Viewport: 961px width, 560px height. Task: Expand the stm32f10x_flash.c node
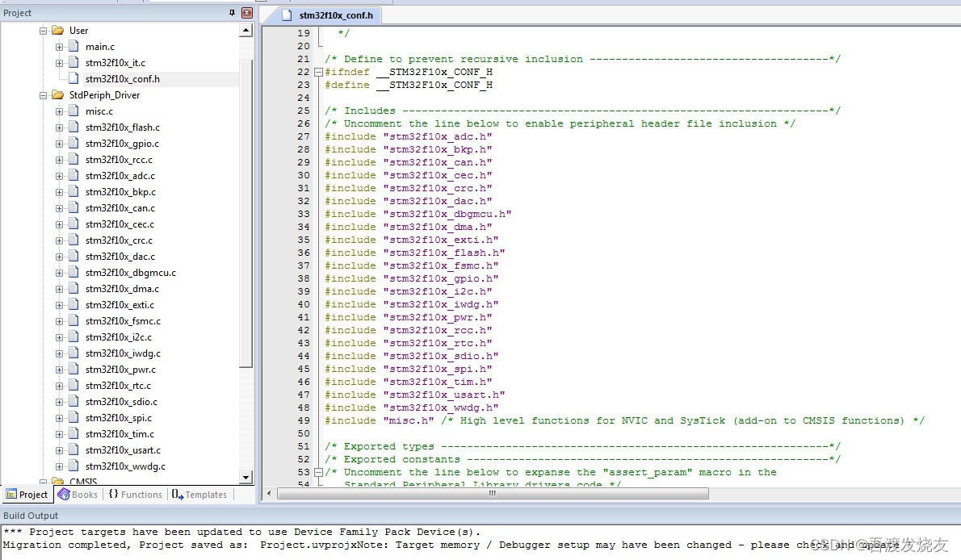(59, 127)
